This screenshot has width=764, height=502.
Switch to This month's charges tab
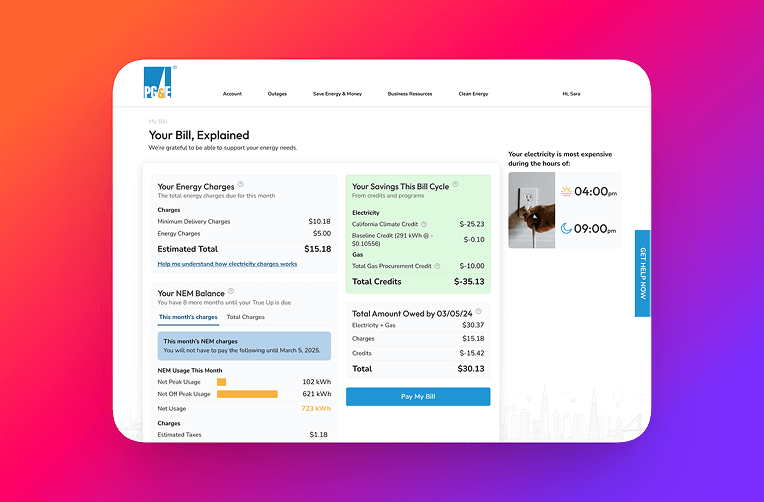tap(188, 317)
